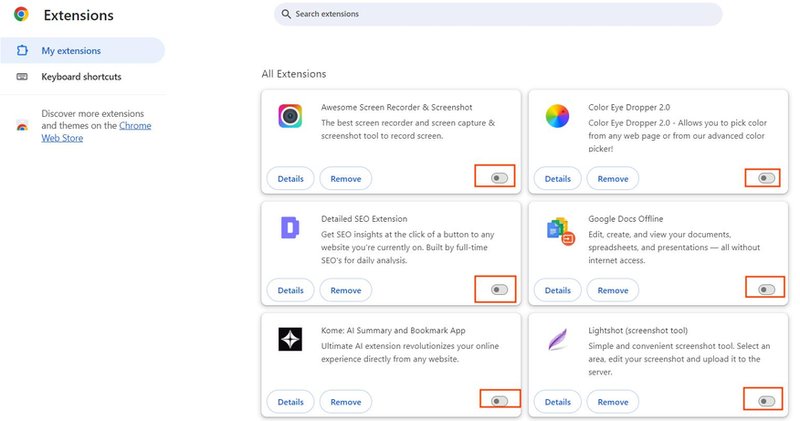The width and height of the screenshot is (800, 421).
Task: Click the Search extensions field
Action: [498, 14]
